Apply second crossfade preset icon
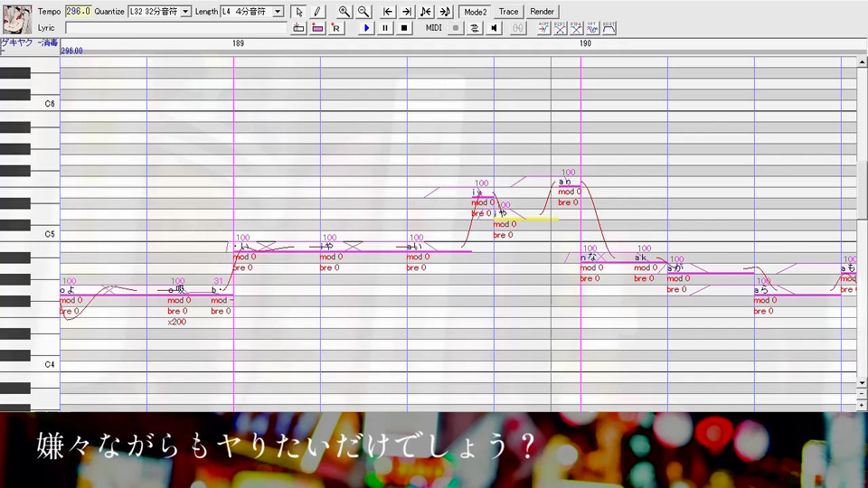This screenshot has height=488, width=868. 561,28
